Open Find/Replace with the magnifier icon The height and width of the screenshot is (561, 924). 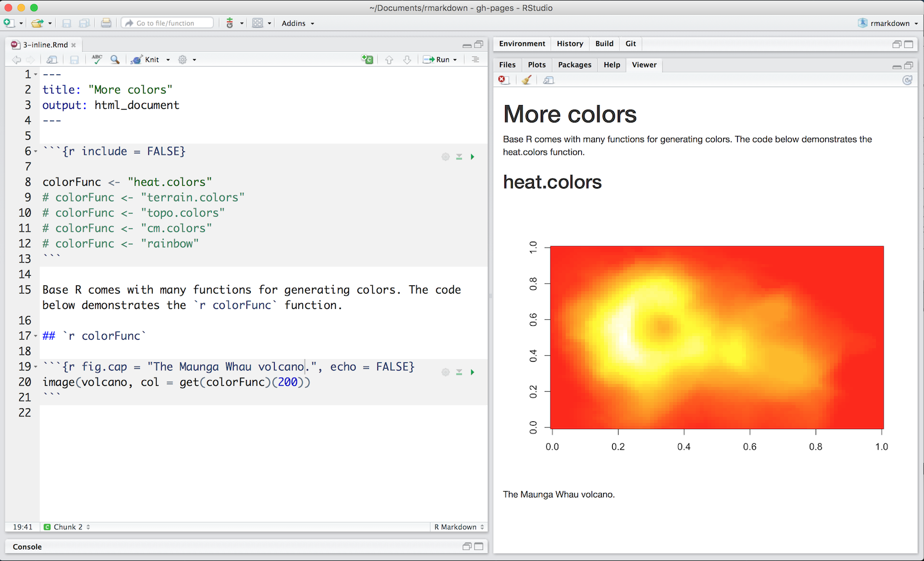point(115,59)
